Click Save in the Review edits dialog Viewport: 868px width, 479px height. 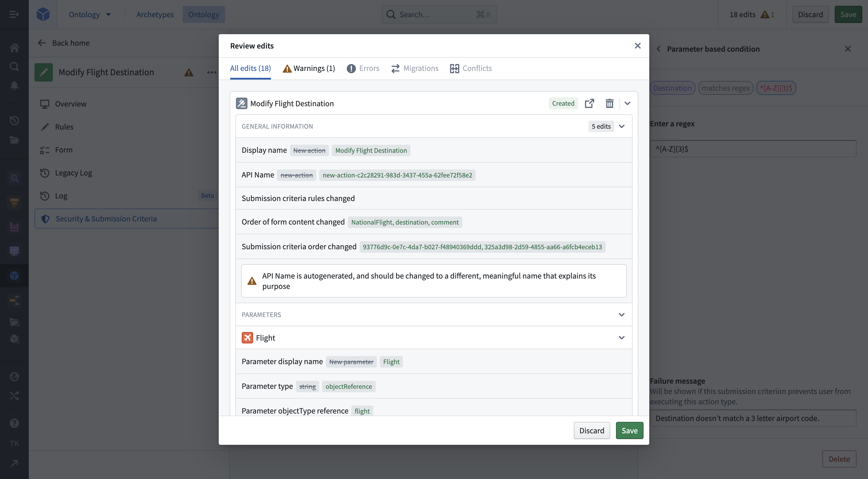pos(629,430)
